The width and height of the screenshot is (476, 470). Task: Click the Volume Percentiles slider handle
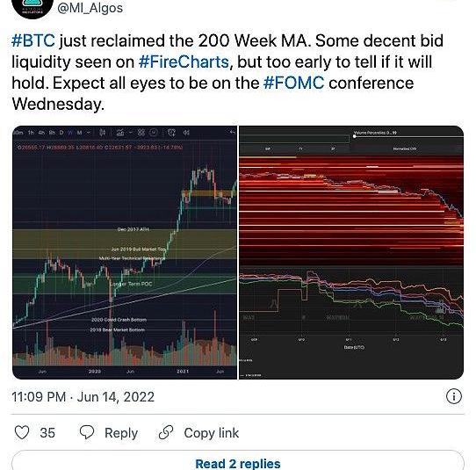[x=354, y=136]
